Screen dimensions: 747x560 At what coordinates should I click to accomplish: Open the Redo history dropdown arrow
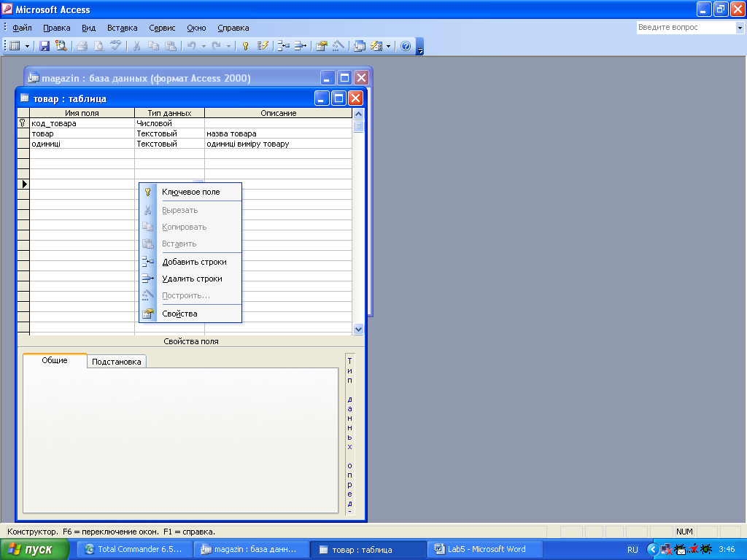click(x=228, y=46)
